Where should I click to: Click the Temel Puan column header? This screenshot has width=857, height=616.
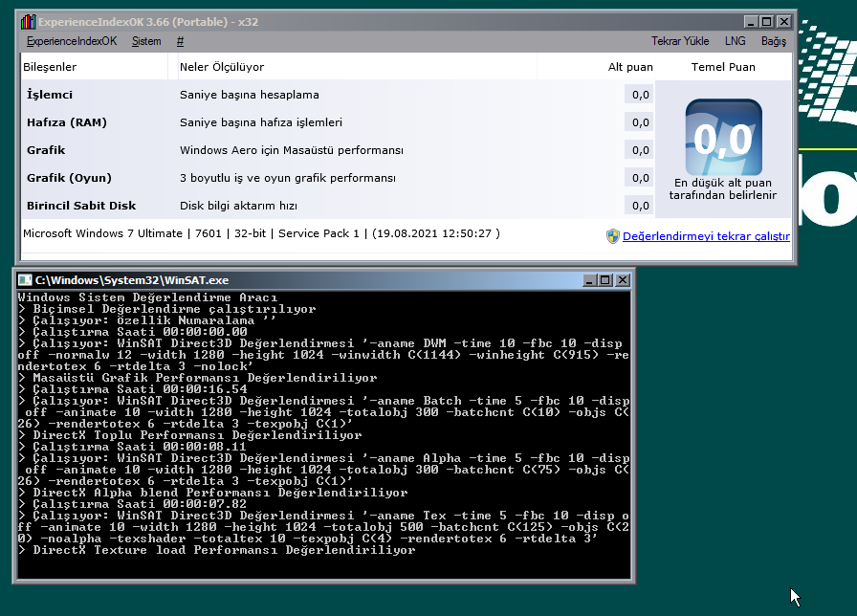(723, 67)
